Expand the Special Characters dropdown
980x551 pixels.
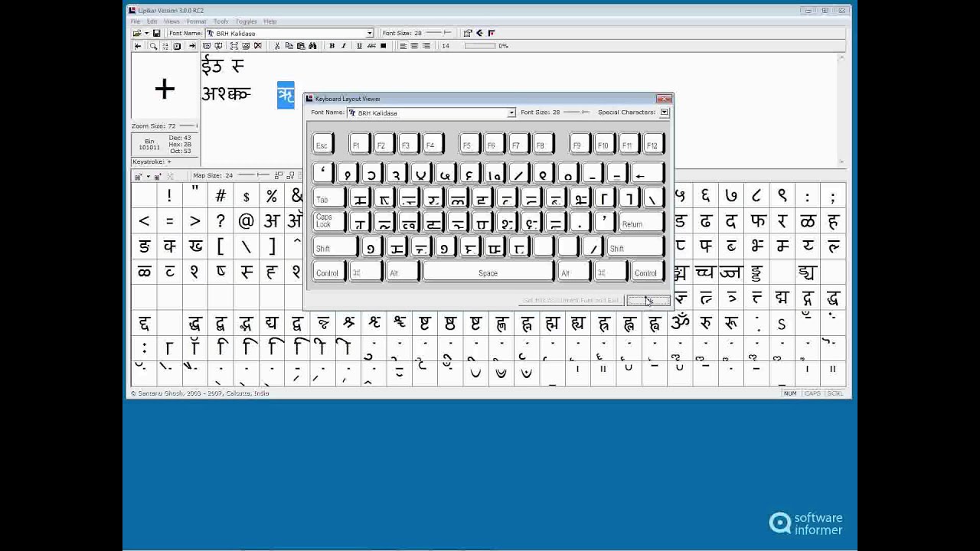click(x=664, y=112)
